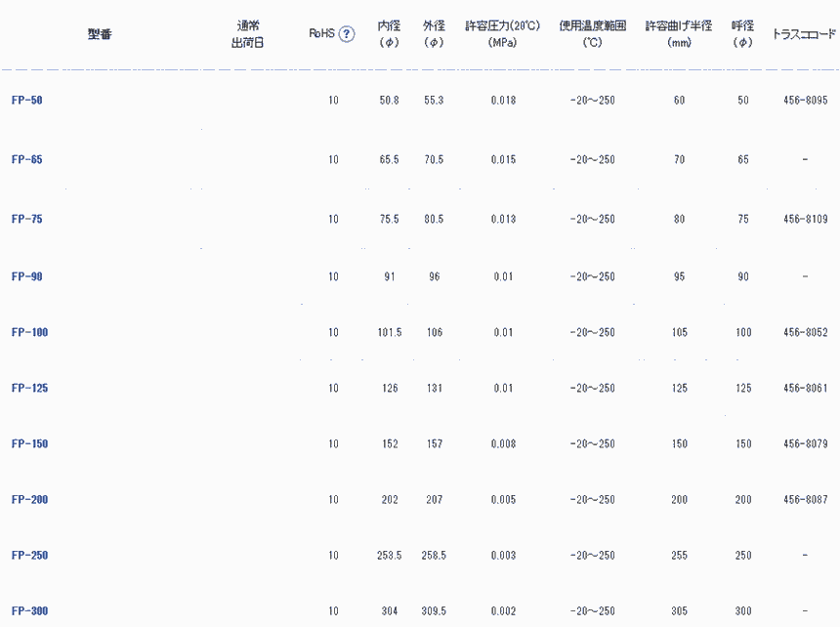The height and width of the screenshot is (627, 840).
Task: Open the FP-200 model link
Action: click(x=29, y=500)
